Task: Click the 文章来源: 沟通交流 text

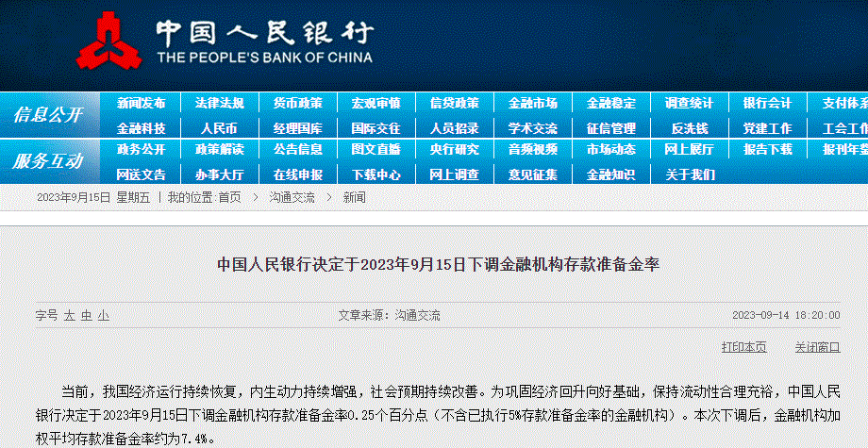Action: (x=390, y=316)
